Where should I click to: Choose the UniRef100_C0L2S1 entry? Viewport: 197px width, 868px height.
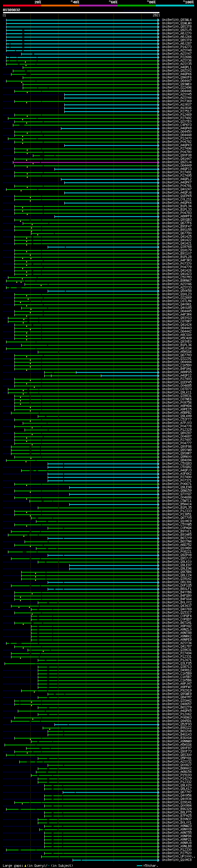coord(177,200)
